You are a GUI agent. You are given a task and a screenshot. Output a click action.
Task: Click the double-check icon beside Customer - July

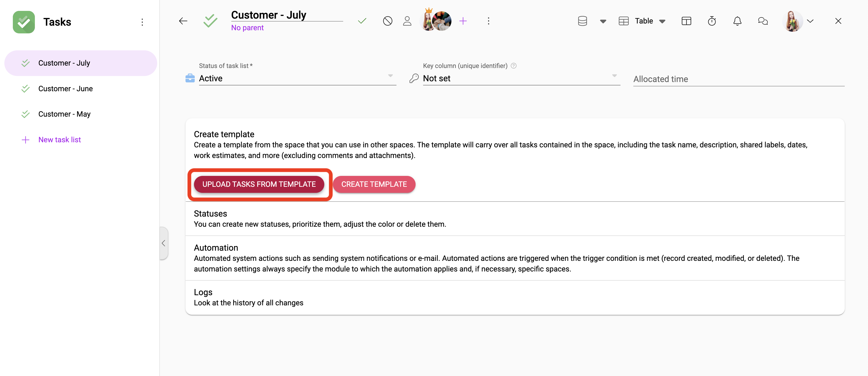pyautogui.click(x=25, y=63)
